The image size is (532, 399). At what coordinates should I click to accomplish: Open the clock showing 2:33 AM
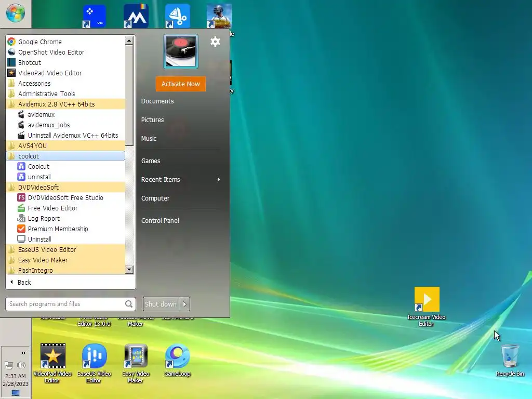point(15,376)
